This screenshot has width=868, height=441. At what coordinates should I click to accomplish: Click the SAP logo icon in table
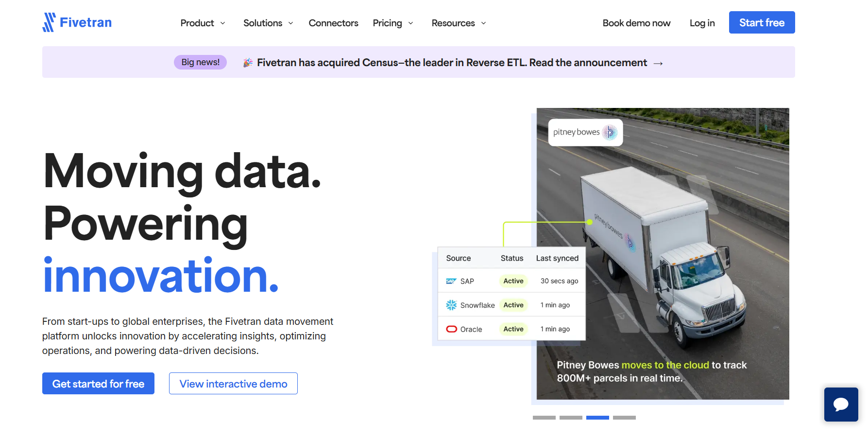[451, 281]
